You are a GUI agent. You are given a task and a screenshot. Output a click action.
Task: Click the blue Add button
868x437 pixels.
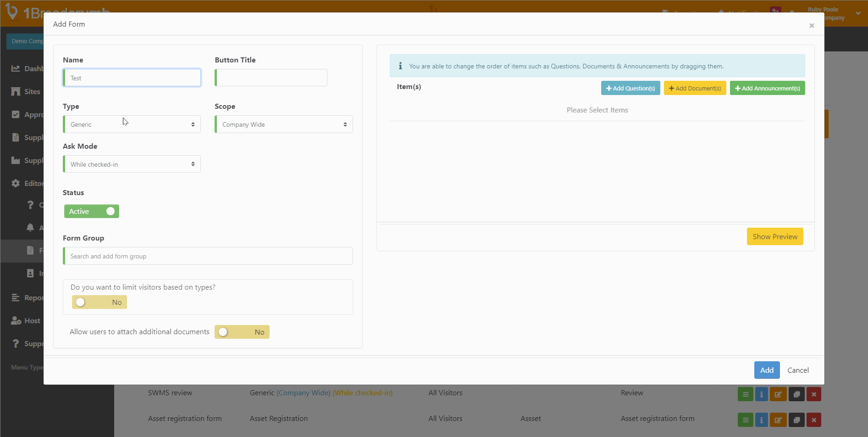click(766, 370)
